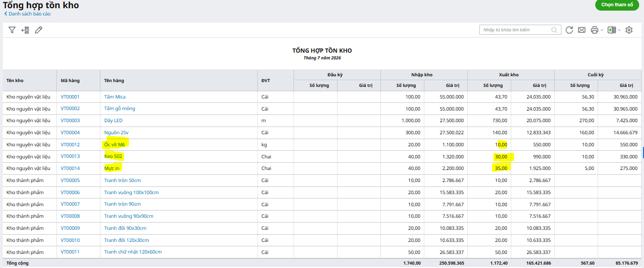Select the Tổng cộng total row label
The image size is (644, 268).
(17, 263)
